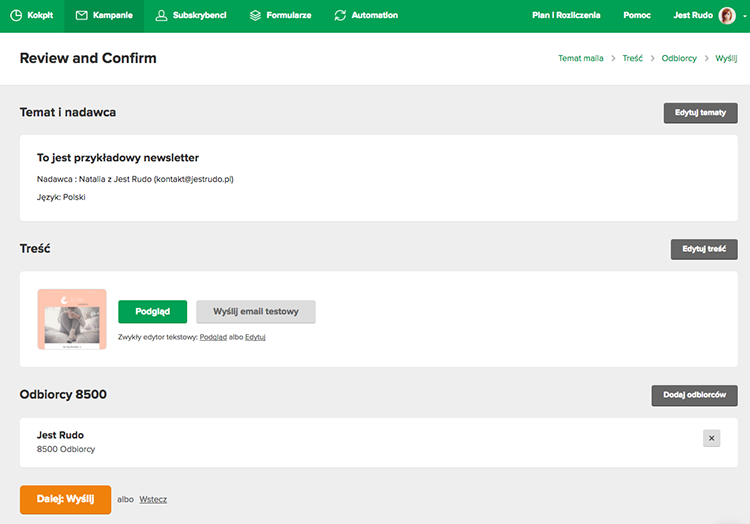Click Wyślij email testowy button
This screenshot has height=524, width=750.
256,312
